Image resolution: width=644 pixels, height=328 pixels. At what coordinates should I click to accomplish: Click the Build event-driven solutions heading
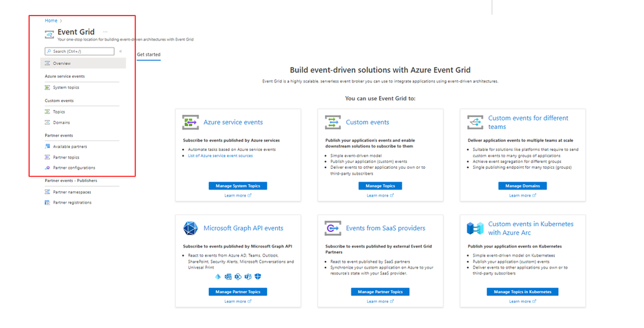tap(380, 70)
